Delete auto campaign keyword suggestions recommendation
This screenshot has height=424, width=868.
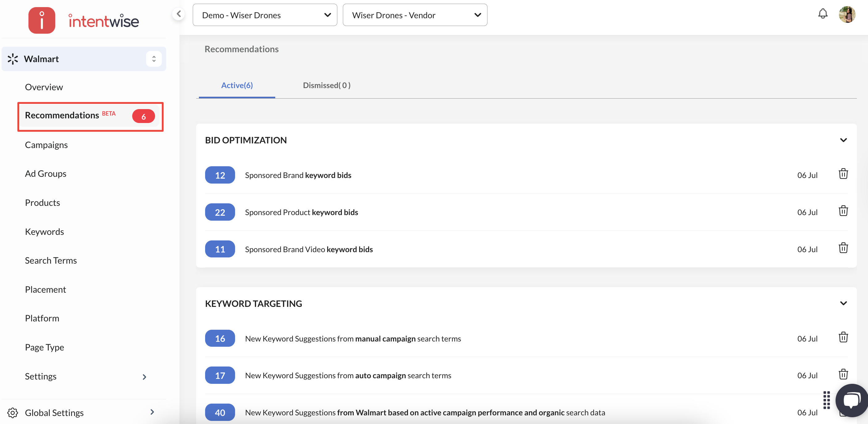coord(843,375)
